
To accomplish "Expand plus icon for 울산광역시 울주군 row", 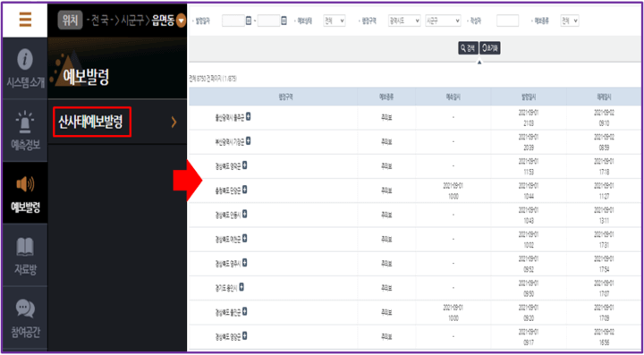I will coord(249,117).
